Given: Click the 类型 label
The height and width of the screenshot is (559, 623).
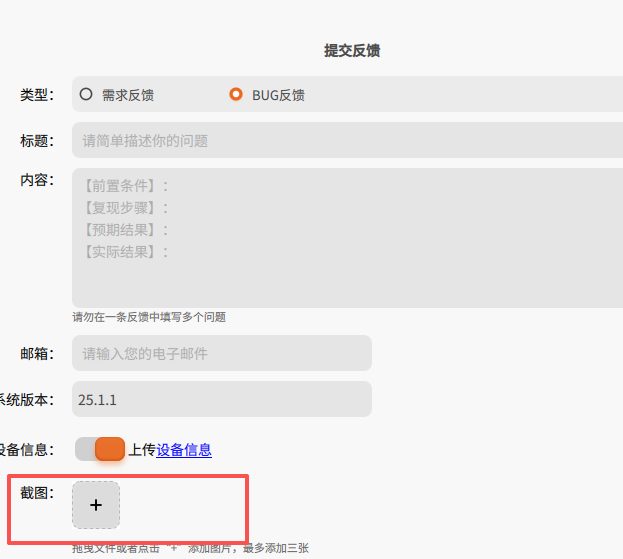Looking at the screenshot, I should [37, 95].
